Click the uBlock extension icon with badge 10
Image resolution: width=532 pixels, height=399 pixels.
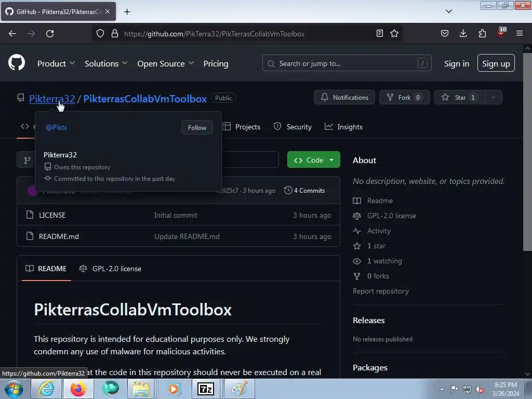coord(501,33)
